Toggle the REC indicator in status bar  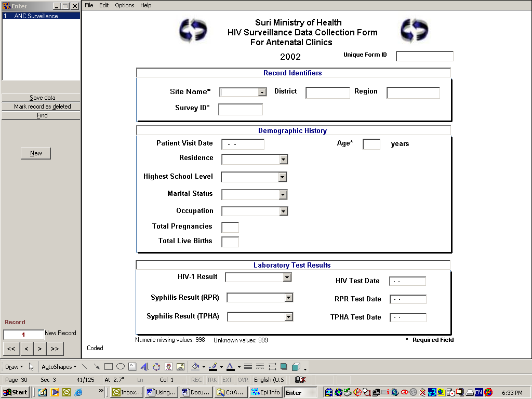point(196,380)
